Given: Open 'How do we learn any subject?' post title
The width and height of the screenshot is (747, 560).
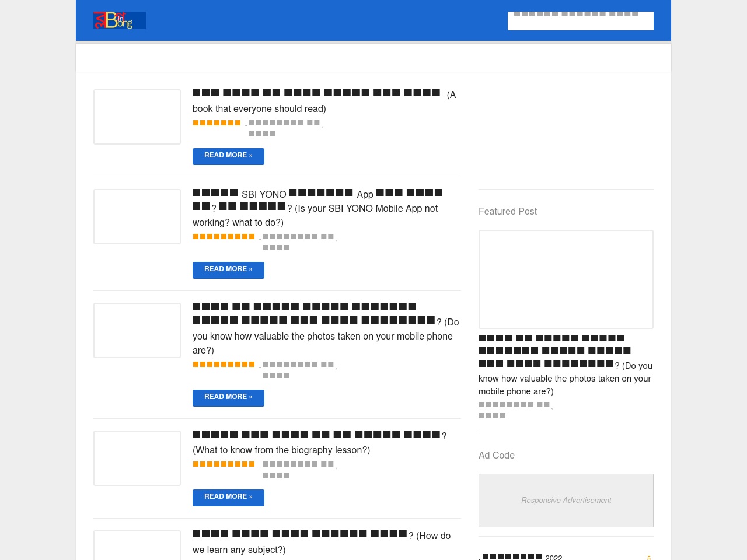Looking at the screenshot, I should [322, 542].
